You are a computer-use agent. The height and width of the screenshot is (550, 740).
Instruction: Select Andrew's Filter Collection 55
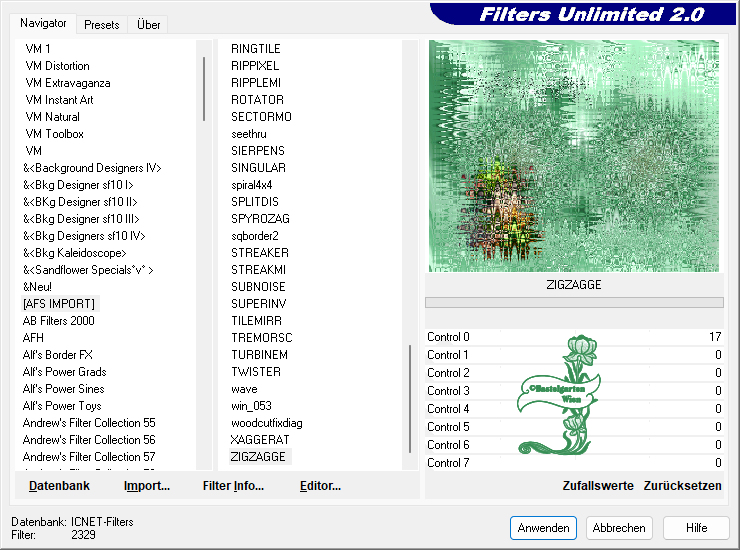click(89, 423)
